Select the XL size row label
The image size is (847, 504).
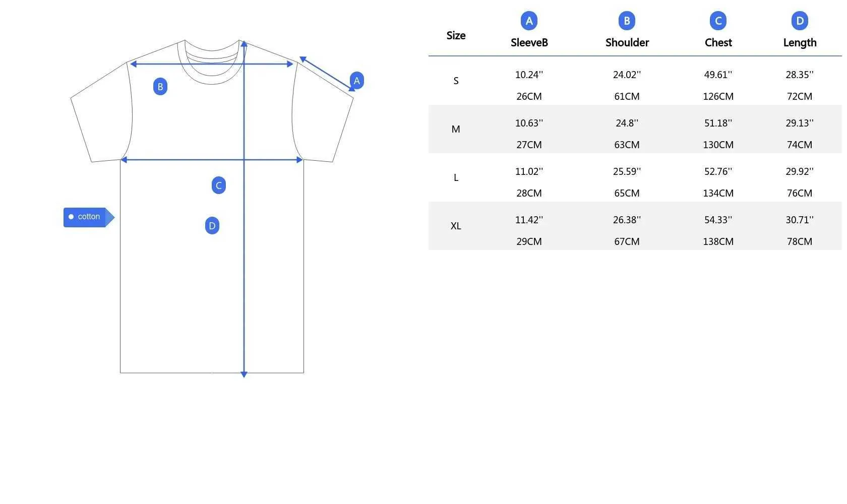click(x=456, y=226)
